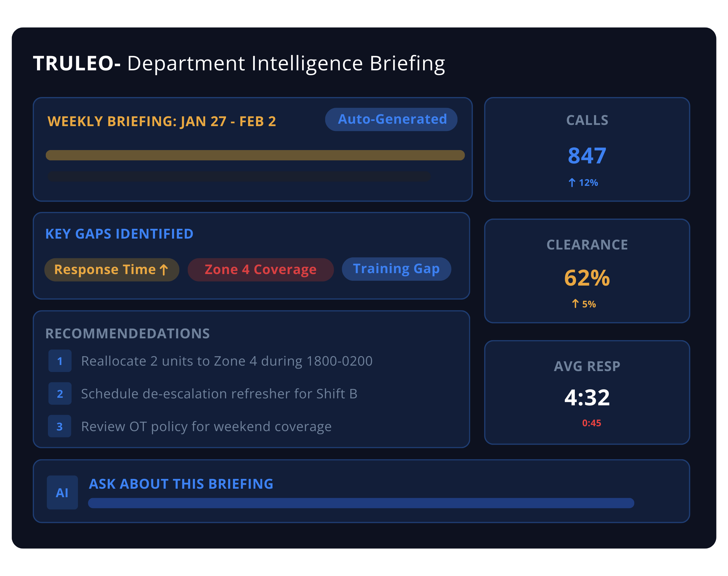The image size is (728, 576).
Task: Open the Clearance 62% stat card
Action: click(587, 271)
